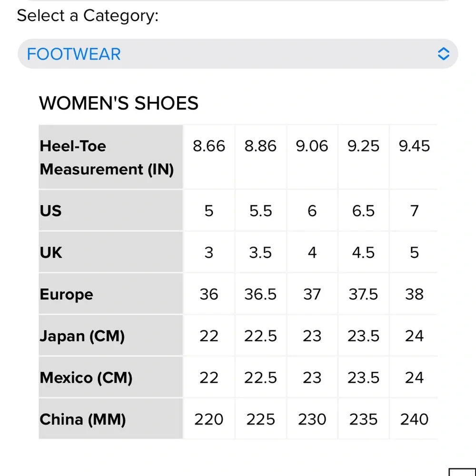This screenshot has width=476, height=476.
Task: Open the FOOTWEAR category dropdown
Action: click(x=238, y=54)
